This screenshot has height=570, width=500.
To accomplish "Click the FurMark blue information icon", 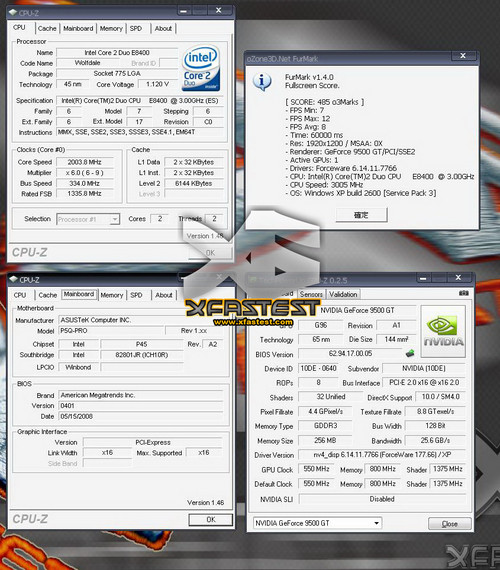I will click(x=262, y=82).
